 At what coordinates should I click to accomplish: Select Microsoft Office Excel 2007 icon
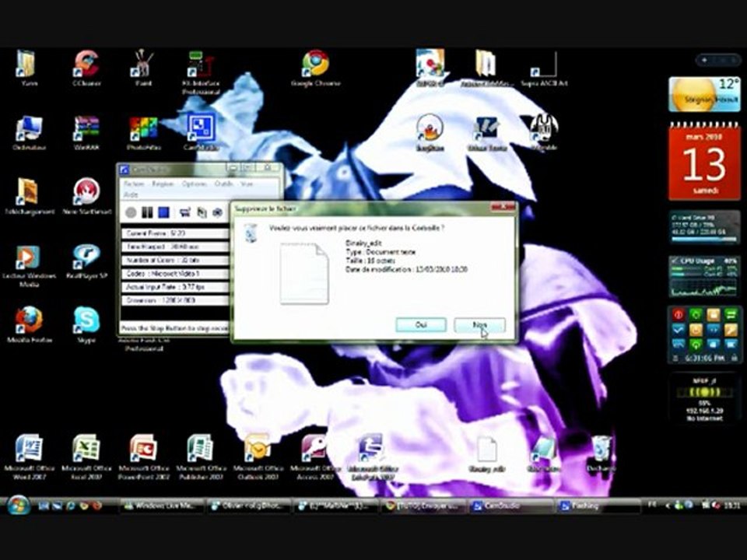tap(86, 457)
